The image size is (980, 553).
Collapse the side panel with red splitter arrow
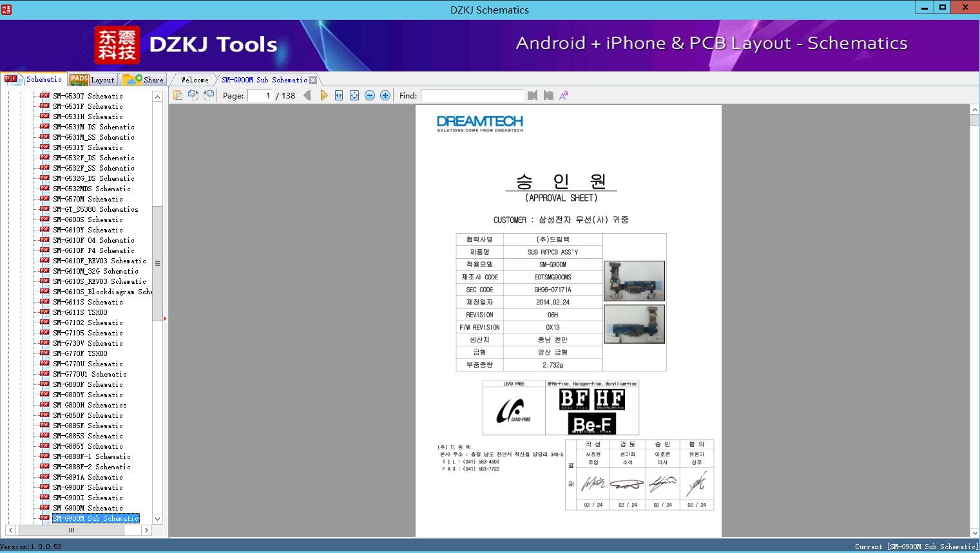165,318
